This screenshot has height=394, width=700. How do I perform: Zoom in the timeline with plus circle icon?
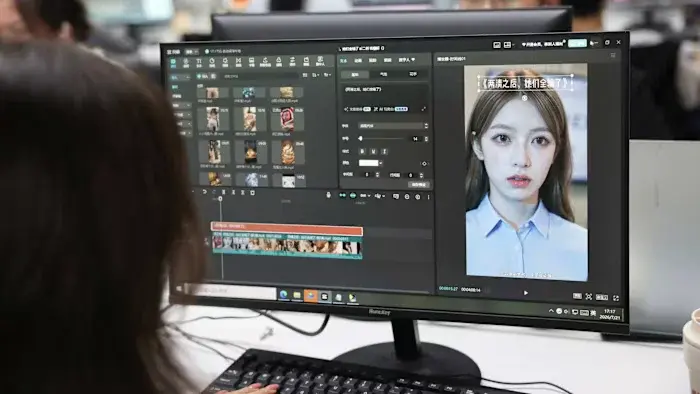tap(418, 196)
